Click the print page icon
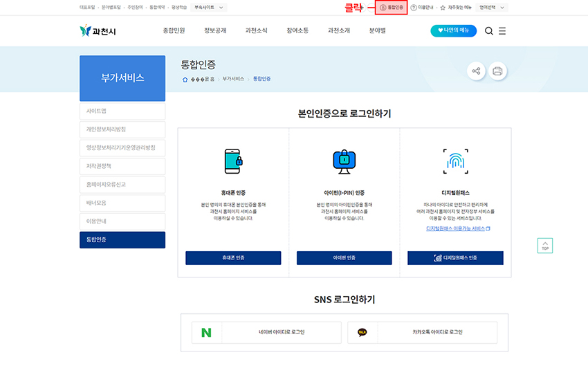The image size is (588, 366). coord(497,71)
